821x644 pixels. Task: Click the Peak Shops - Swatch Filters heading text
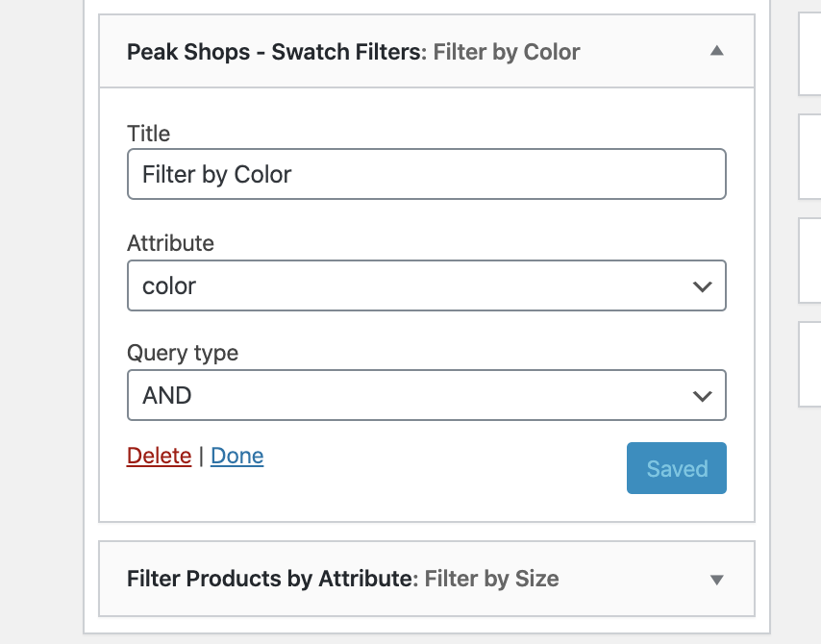[x=277, y=52]
